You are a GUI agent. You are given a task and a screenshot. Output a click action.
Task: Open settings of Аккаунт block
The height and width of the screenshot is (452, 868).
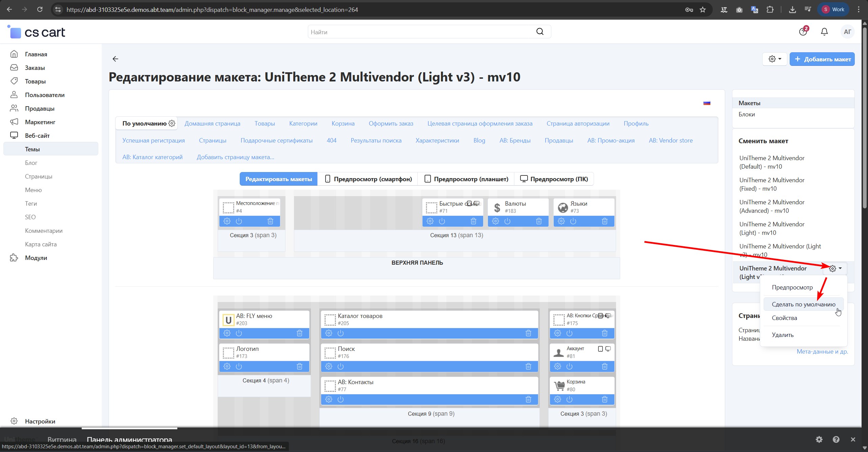557,366
